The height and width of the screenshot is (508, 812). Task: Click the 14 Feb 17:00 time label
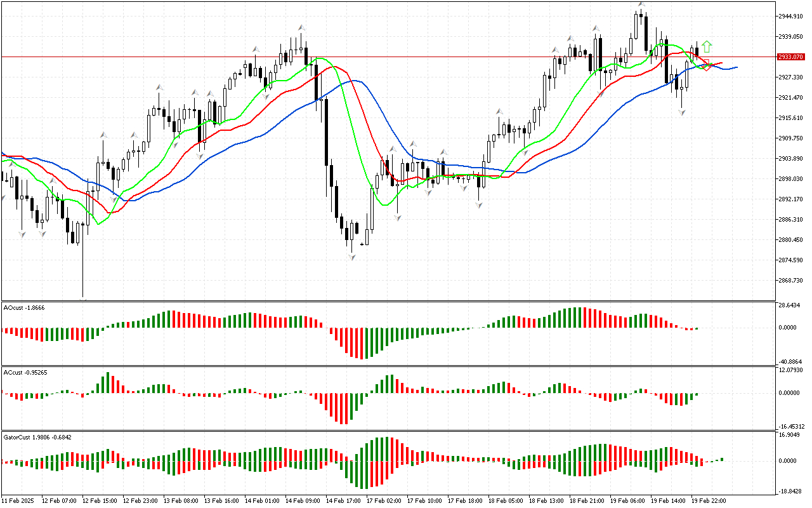pyautogui.click(x=343, y=501)
